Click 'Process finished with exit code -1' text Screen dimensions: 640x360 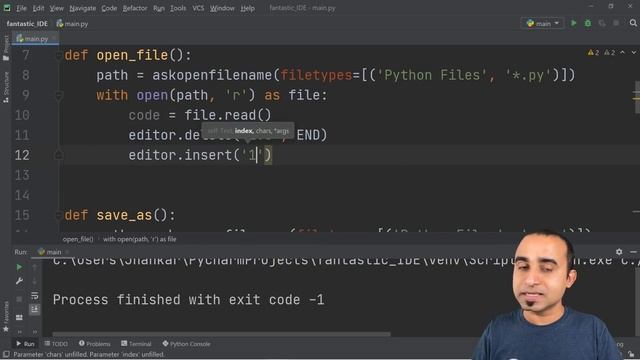coord(189,300)
